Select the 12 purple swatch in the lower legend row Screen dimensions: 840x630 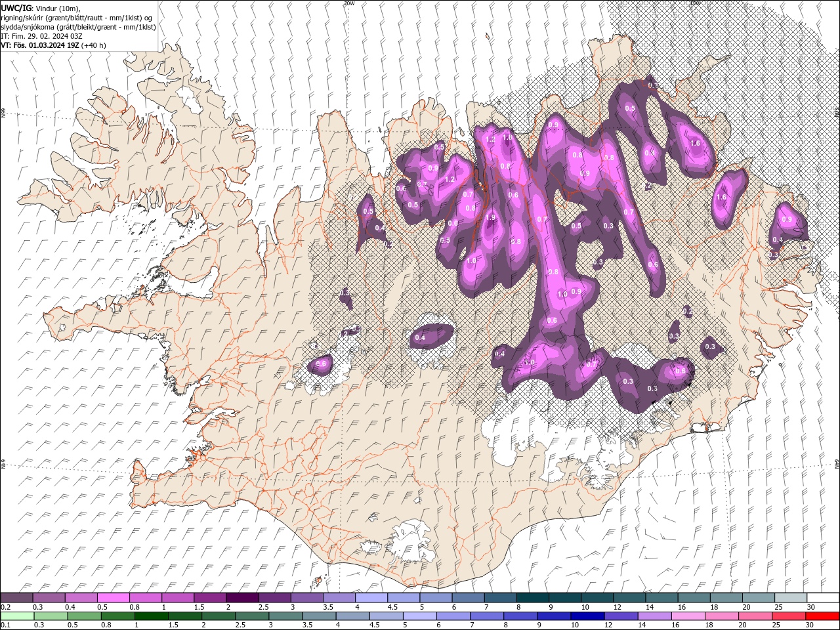(x=620, y=616)
